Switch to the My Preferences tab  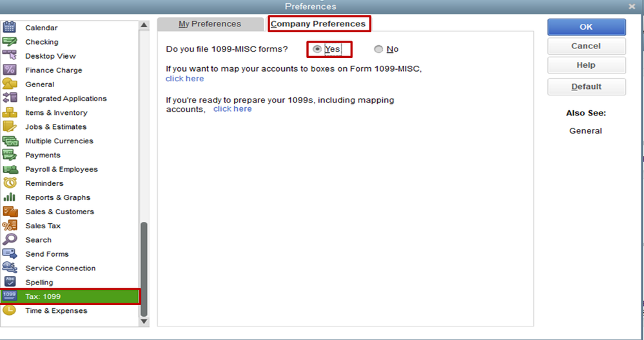(x=210, y=24)
